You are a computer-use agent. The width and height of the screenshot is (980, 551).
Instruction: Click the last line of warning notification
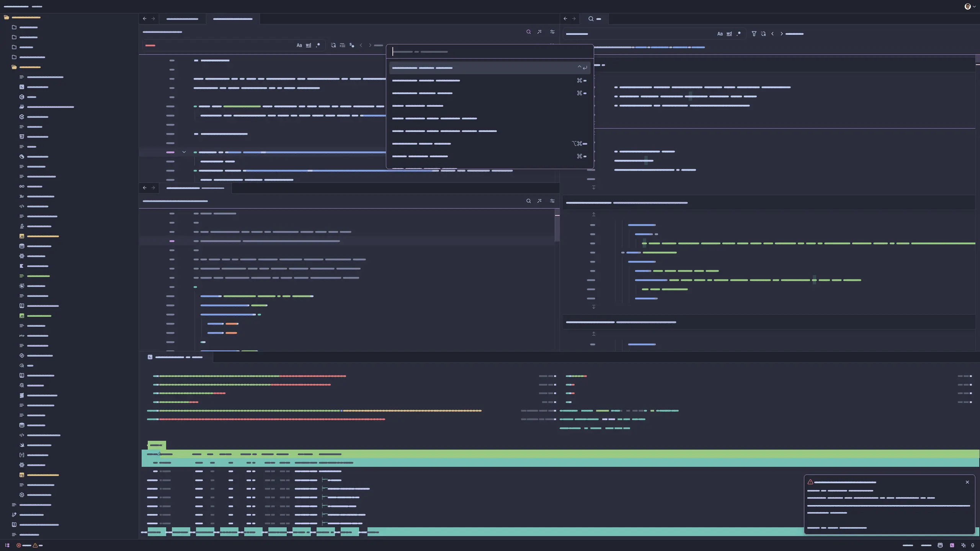836,528
